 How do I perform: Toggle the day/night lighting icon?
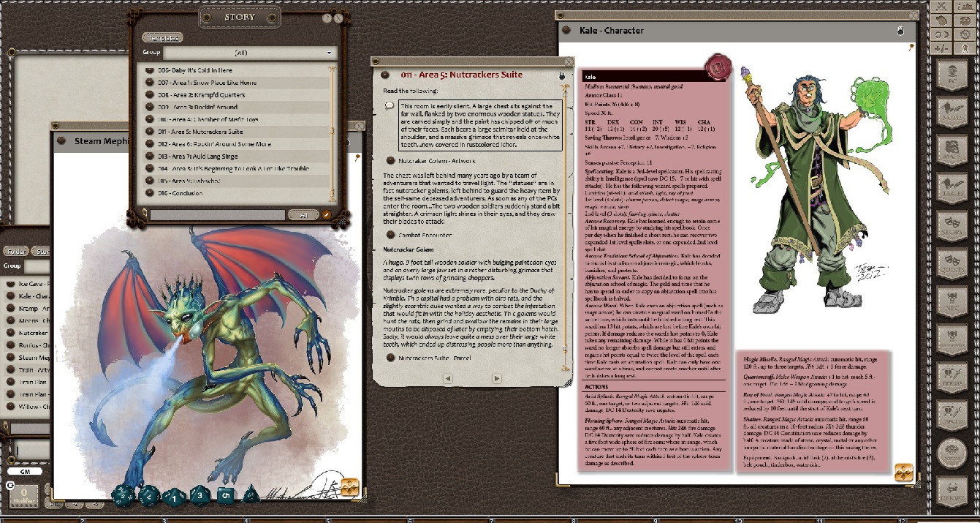[941, 34]
